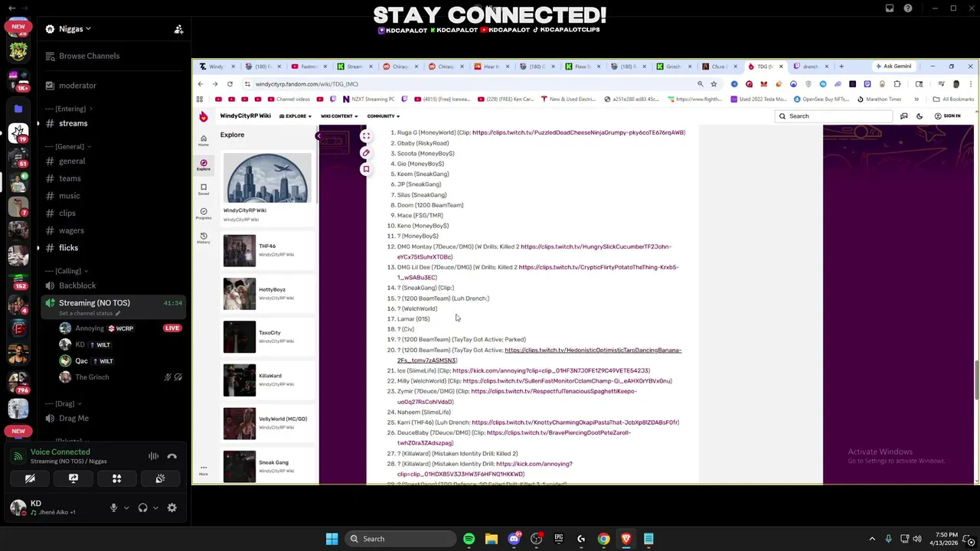Expand Discord input device options arrow
The image size is (980, 551).
pyautogui.click(x=126, y=507)
